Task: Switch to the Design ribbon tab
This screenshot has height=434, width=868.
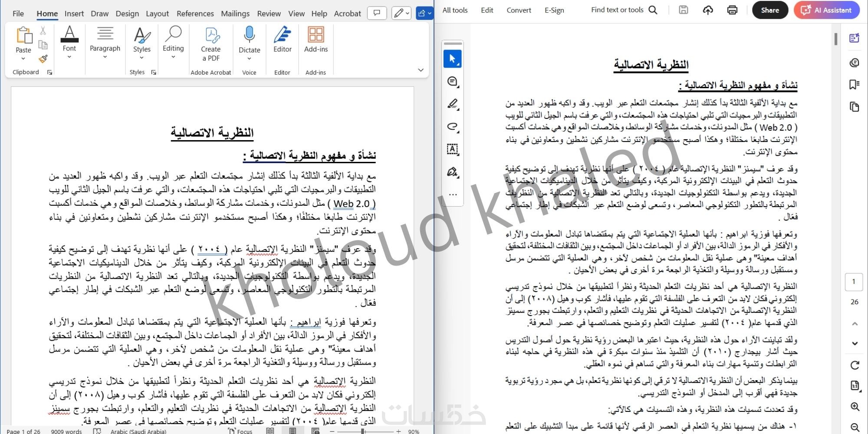Action: click(127, 13)
